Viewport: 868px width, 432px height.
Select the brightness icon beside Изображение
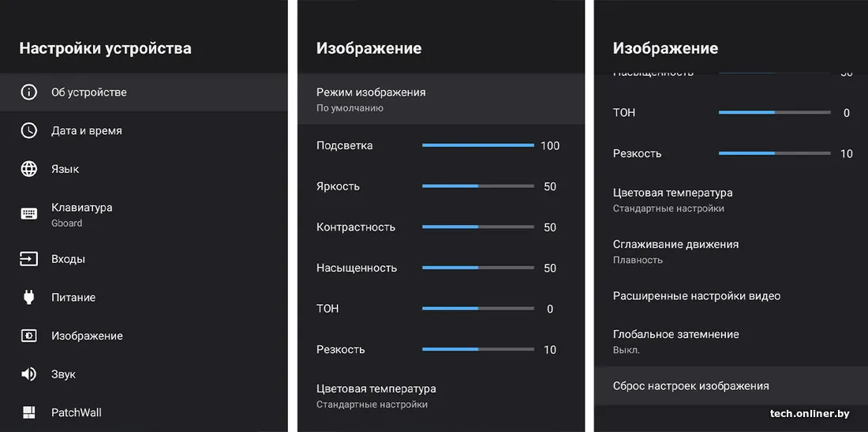point(28,336)
